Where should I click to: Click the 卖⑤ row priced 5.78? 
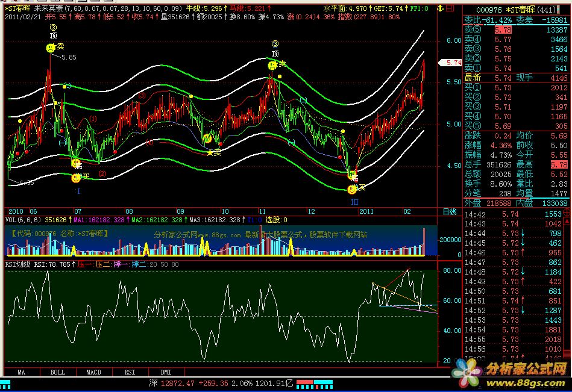(516, 30)
